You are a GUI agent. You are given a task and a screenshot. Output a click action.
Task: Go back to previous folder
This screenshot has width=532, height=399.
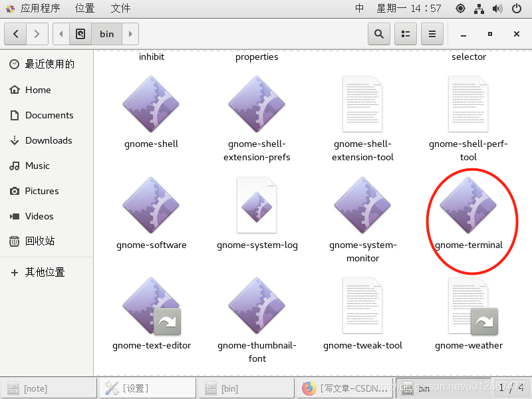[15, 34]
